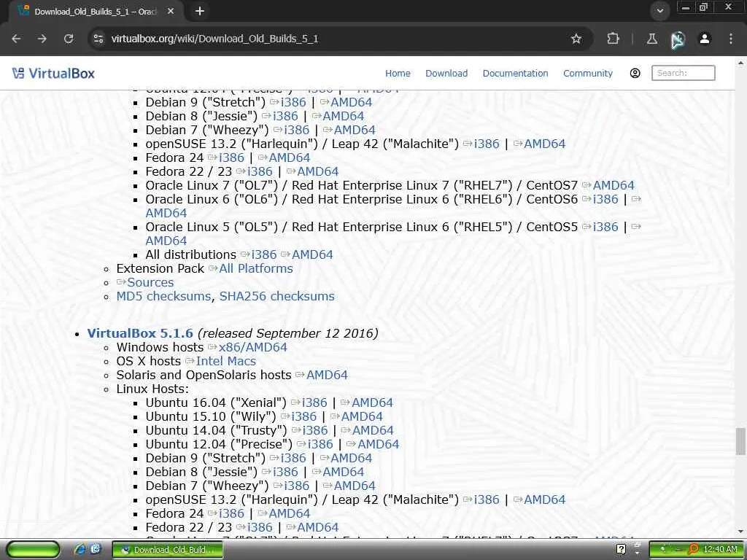Go back using the browser back arrow
Viewport: 747px width, 560px height.
16,39
